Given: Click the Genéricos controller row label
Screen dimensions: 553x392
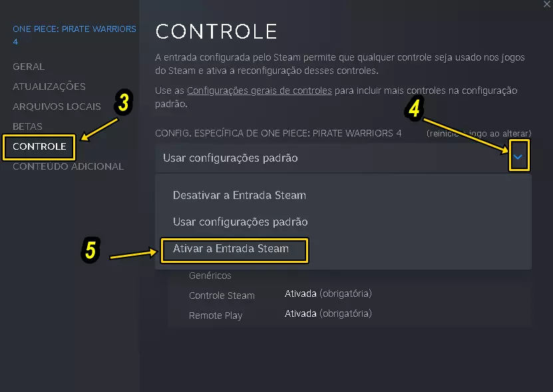Looking at the screenshot, I should click(210, 276).
